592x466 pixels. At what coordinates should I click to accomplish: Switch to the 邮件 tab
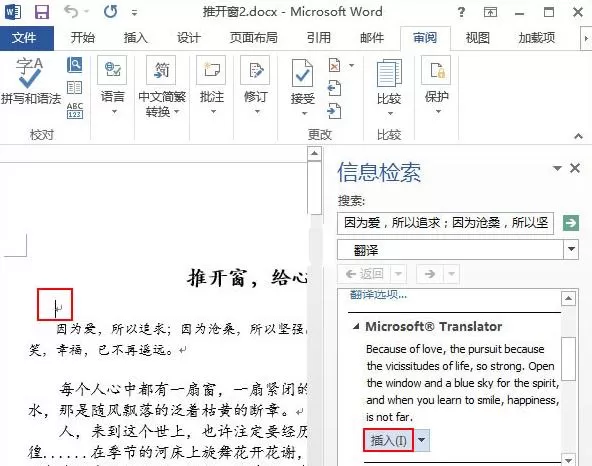(372, 38)
